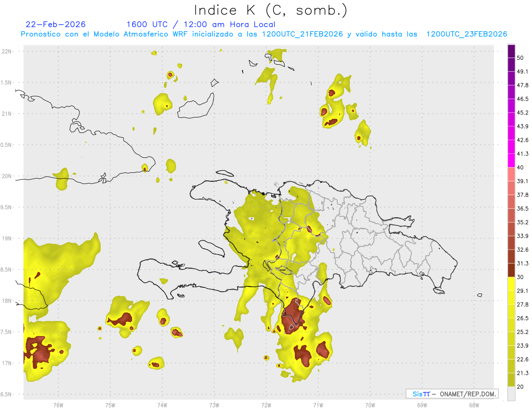This screenshot has height=411, width=532.
Task: Click the '70W' longitude label
Action: (x=370, y=405)
